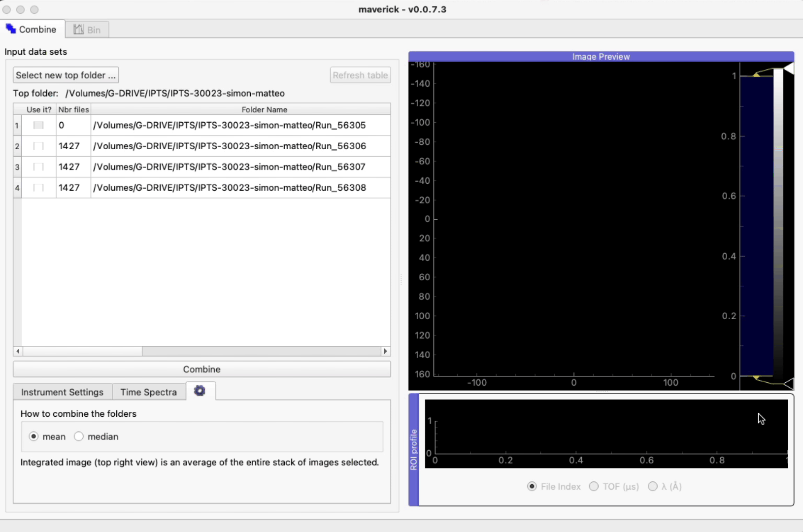Click the Combine tab icon
Viewport: 803px width, 532px height.
[x=11, y=29]
